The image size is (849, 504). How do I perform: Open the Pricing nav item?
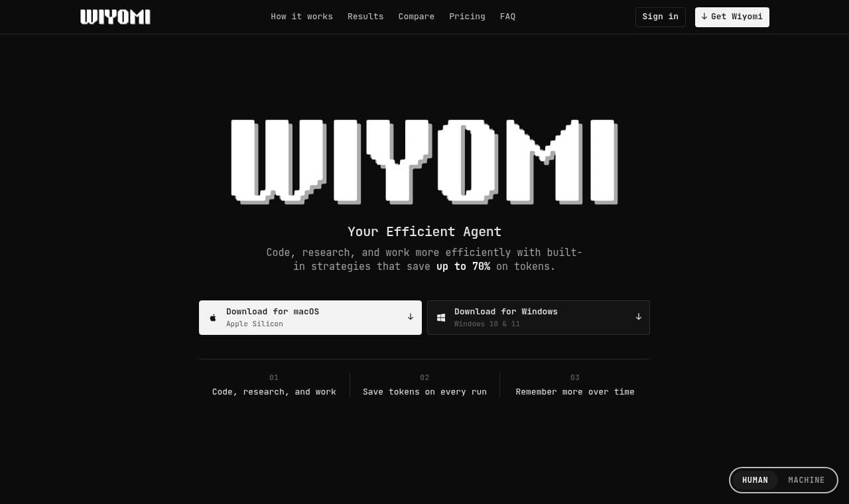(x=467, y=17)
